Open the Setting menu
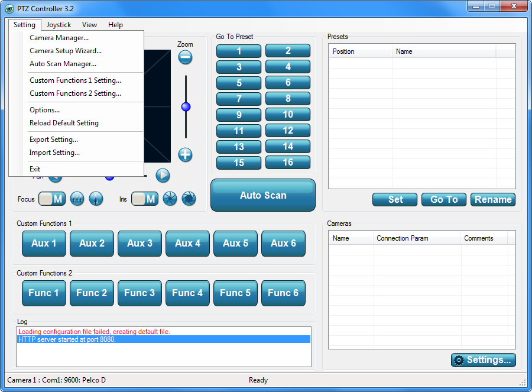532x392 pixels. [x=24, y=25]
